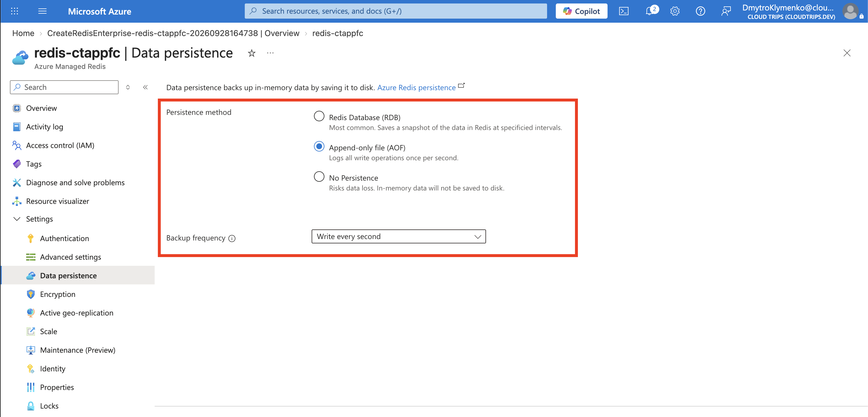Open the feedback icon in the top bar
Screen dimensions: 868x417
pyautogui.click(x=726, y=11)
